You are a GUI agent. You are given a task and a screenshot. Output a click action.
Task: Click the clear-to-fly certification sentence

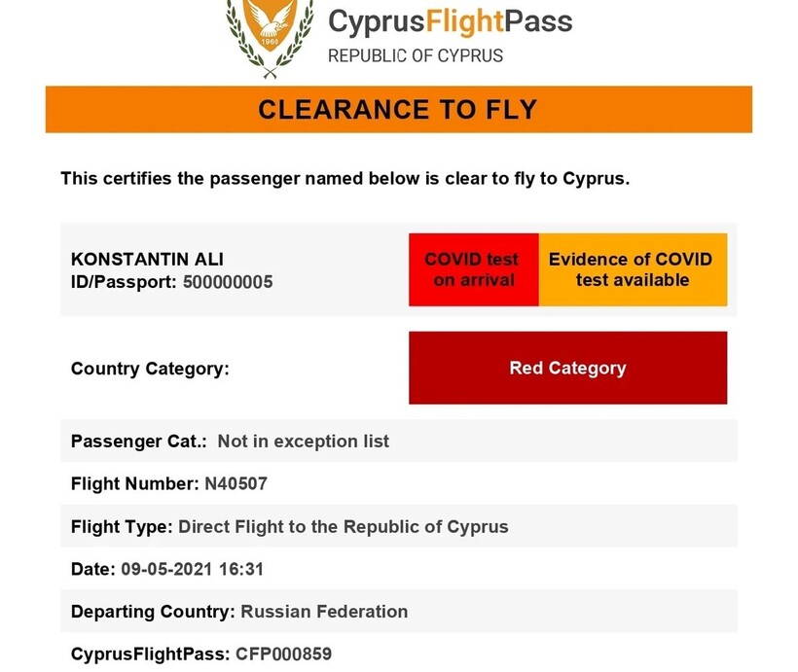tap(345, 179)
